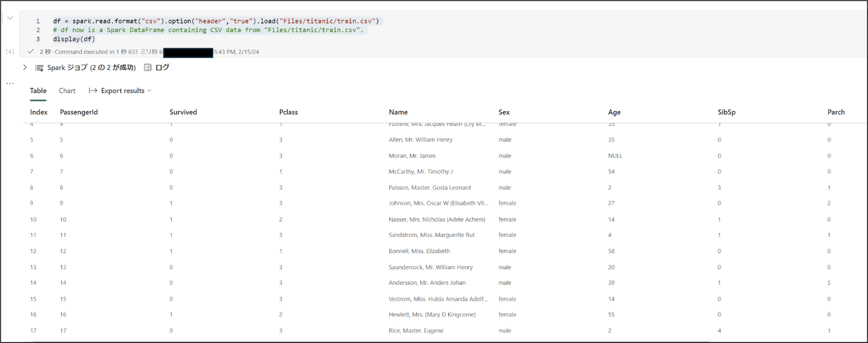The image size is (868, 343).
Task: Open the Export results dropdown arrow
Action: coord(149,91)
